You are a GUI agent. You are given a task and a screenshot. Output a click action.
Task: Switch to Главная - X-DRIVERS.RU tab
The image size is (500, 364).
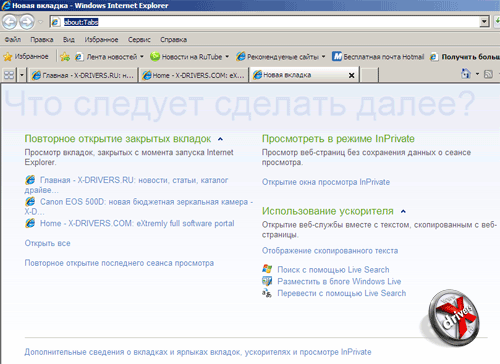(x=82, y=75)
